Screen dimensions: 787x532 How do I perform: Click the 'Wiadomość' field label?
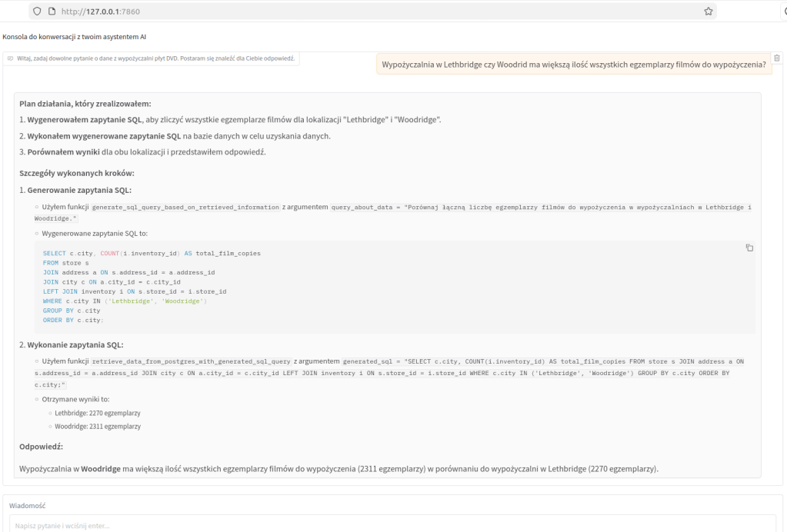click(x=27, y=506)
